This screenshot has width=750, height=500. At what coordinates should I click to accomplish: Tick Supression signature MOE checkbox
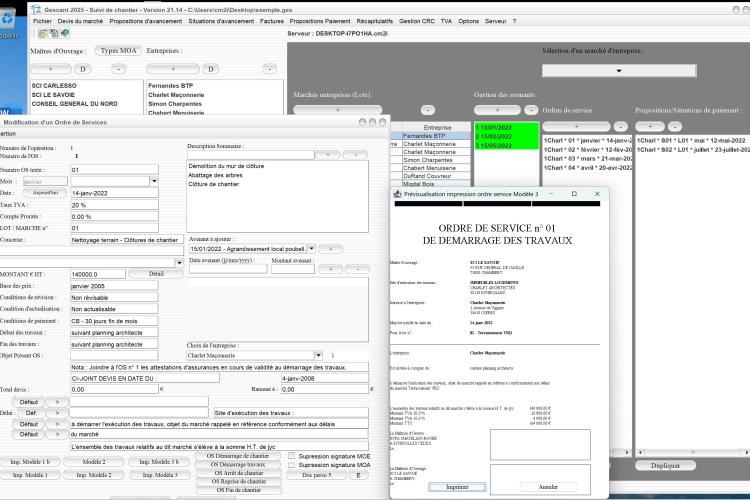(x=291, y=456)
